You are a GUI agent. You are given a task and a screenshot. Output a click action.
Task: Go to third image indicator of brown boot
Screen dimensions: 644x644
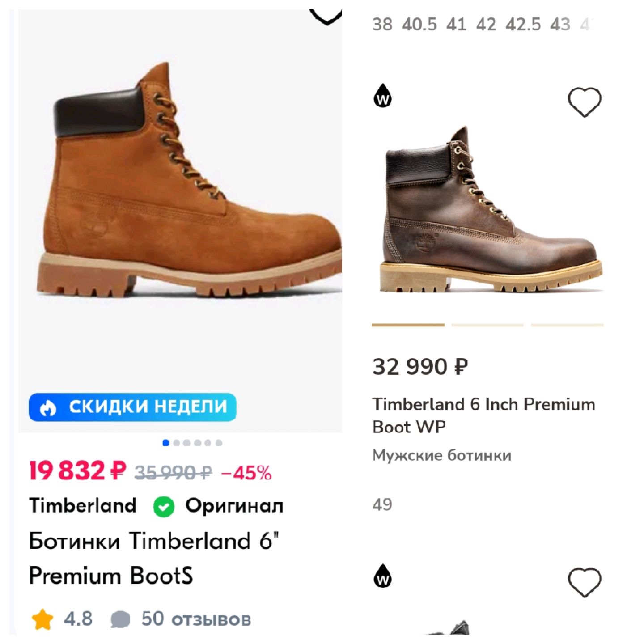pos(567,325)
